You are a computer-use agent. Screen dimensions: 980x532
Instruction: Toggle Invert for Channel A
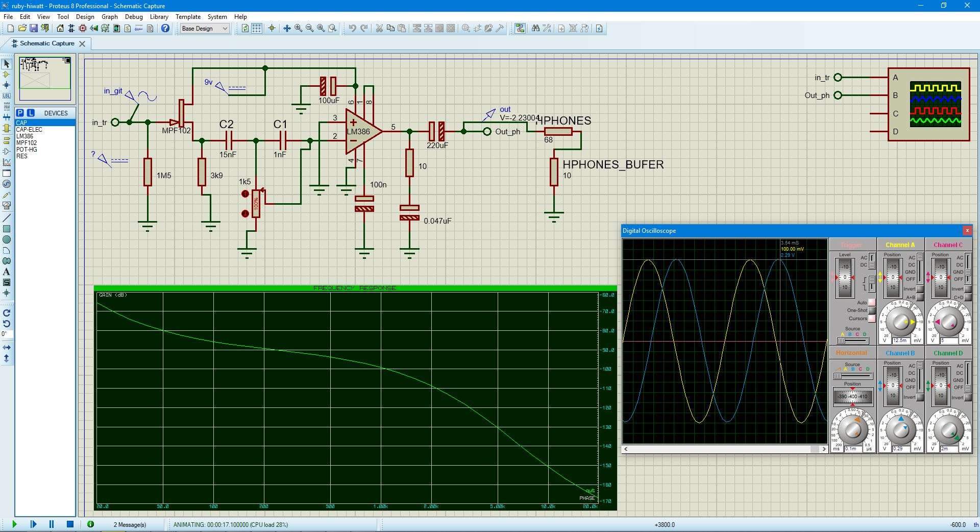click(920, 289)
